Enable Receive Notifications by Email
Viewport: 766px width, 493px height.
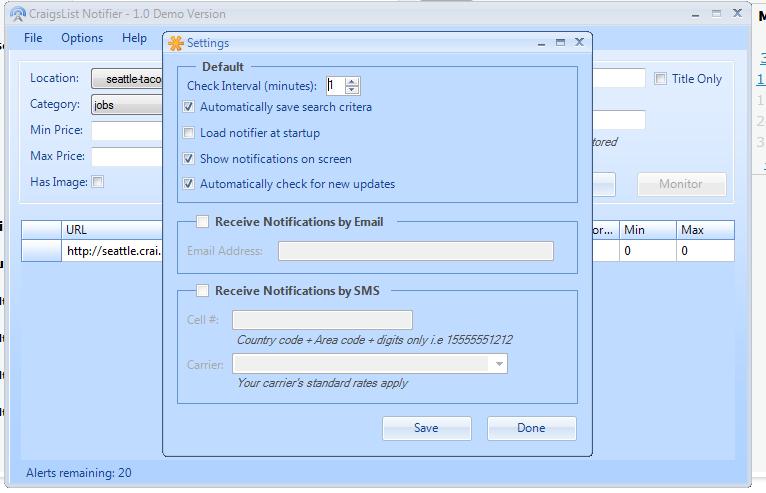(202, 221)
